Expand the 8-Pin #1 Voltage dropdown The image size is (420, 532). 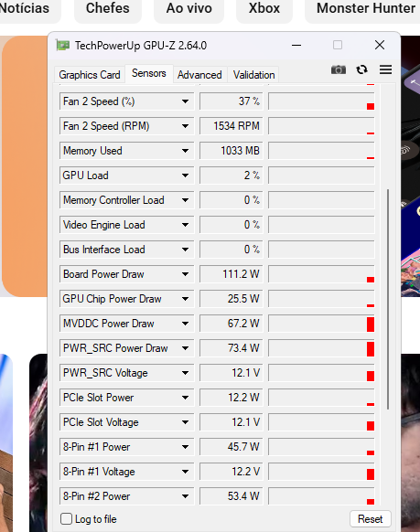click(185, 472)
